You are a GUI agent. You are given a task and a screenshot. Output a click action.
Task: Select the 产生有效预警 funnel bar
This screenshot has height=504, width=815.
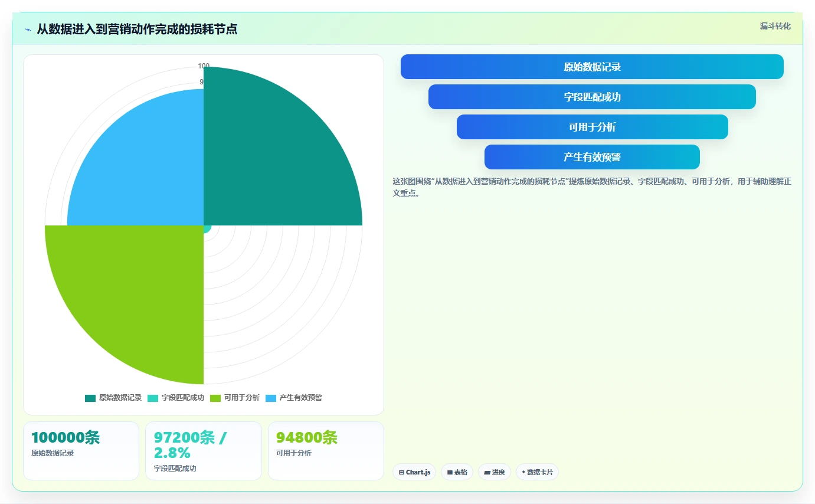pos(592,157)
